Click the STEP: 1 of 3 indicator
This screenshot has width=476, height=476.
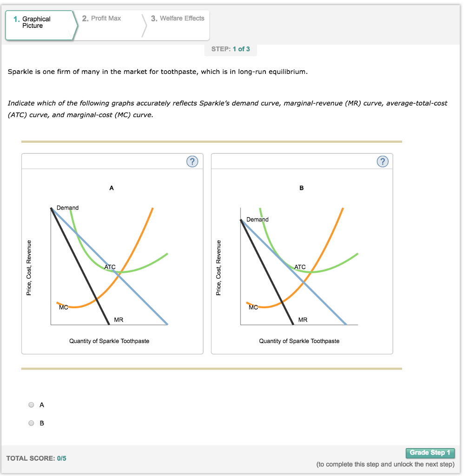tap(231, 50)
